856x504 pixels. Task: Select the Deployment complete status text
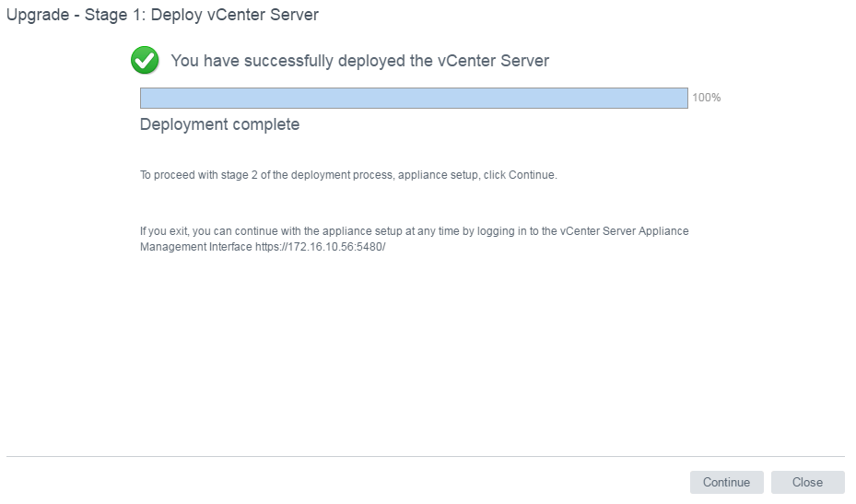pos(219,124)
